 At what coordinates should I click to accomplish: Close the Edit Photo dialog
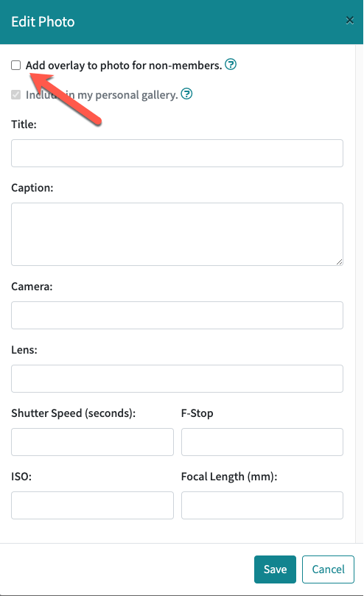(349, 20)
